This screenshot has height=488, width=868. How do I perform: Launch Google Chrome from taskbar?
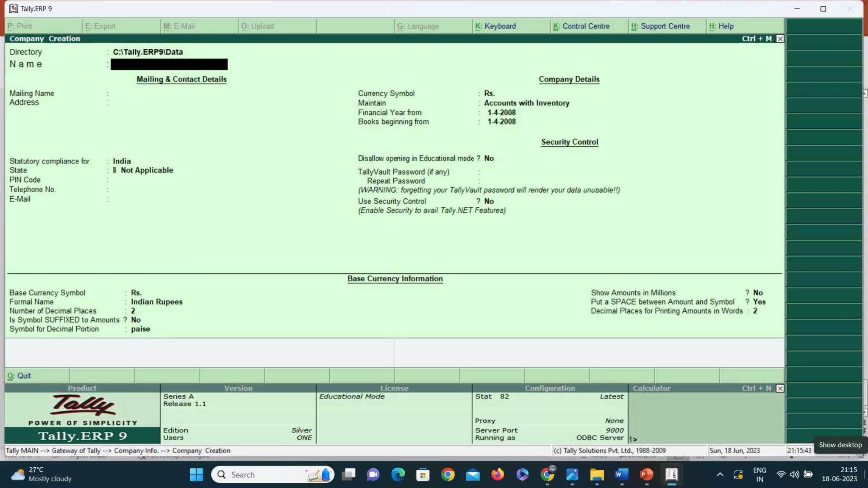click(x=448, y=474)
